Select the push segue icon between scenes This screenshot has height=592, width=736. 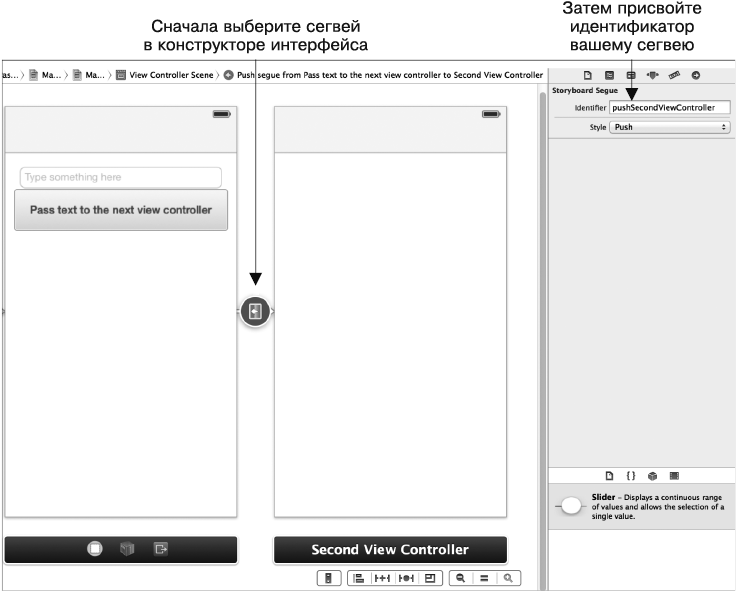pos(255,311)
